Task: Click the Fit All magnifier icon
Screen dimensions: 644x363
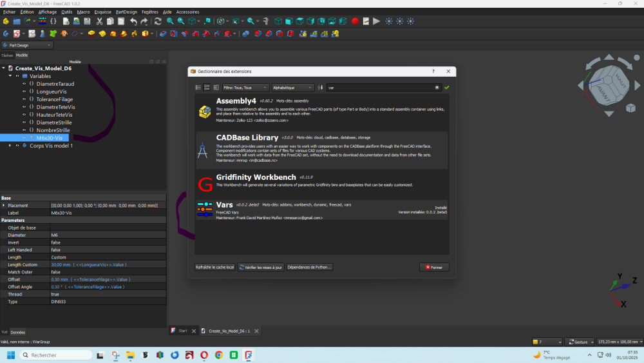Action: tap(170, 21)
